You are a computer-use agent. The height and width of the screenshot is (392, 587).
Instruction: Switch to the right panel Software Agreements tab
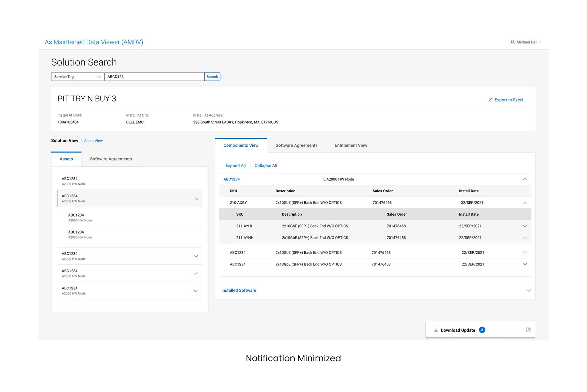pyautogui.click(x=297, y=145)
